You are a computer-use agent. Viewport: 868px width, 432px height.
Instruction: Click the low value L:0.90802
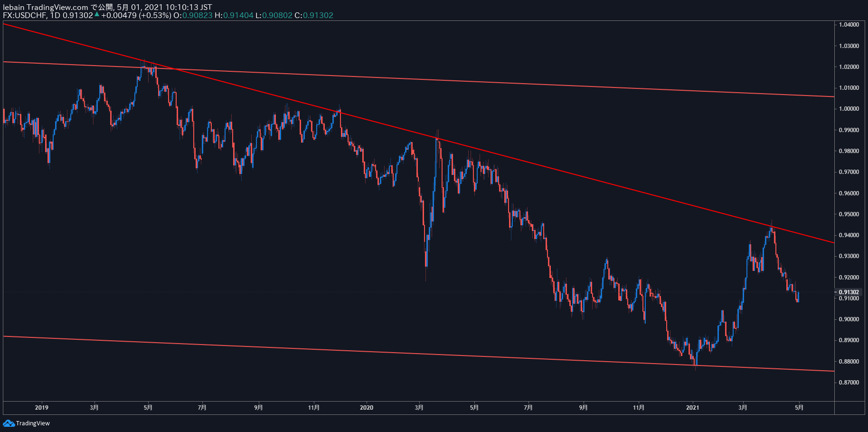[274, 15]
